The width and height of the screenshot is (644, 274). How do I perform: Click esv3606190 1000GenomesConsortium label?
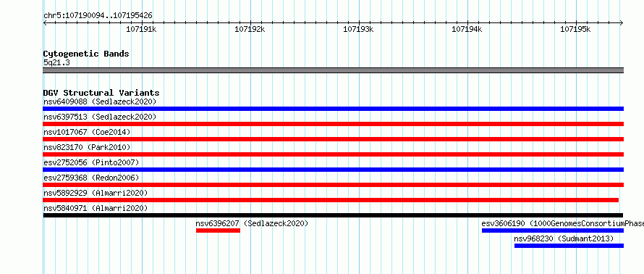563,223
